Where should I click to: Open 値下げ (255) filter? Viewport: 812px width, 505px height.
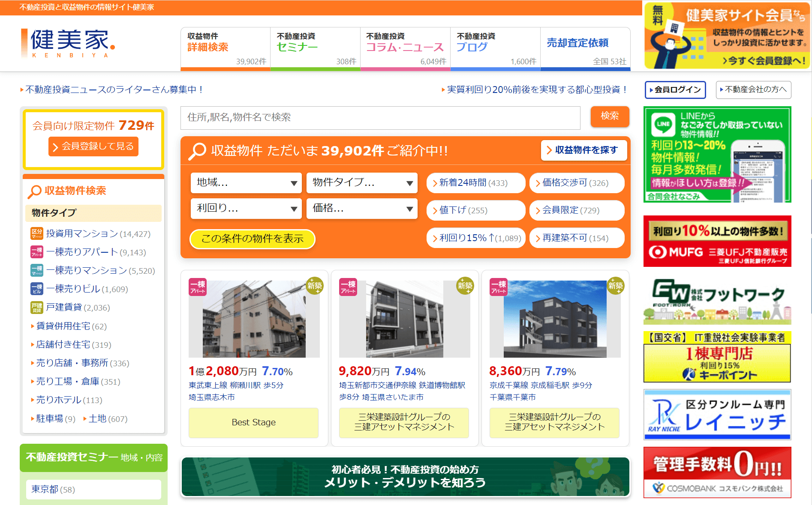click(x=476, y=210)
